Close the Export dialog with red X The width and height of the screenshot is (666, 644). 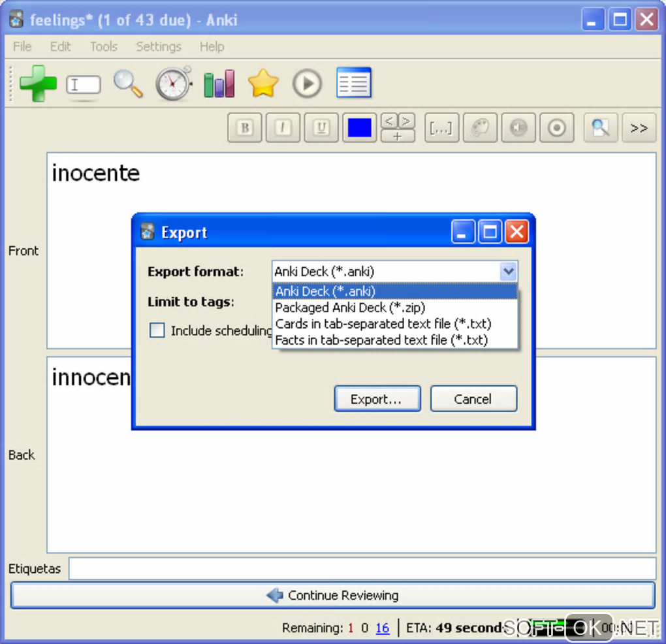coord(517,232)
